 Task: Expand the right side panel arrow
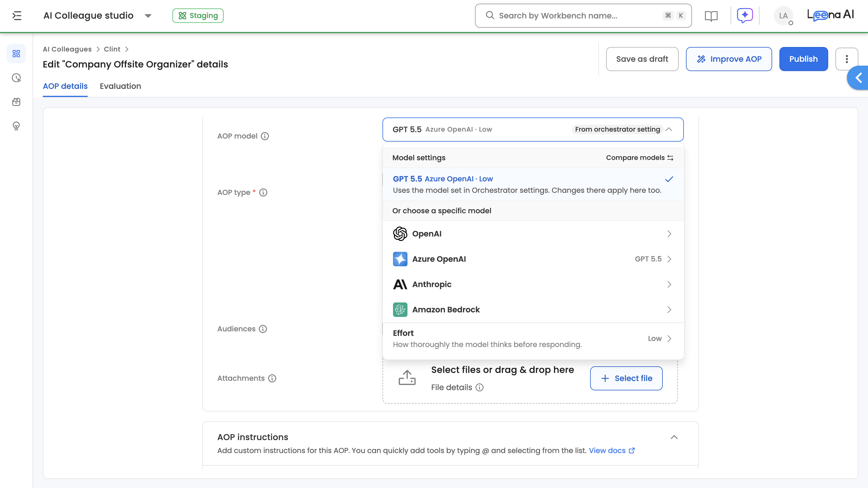point(858,78)
